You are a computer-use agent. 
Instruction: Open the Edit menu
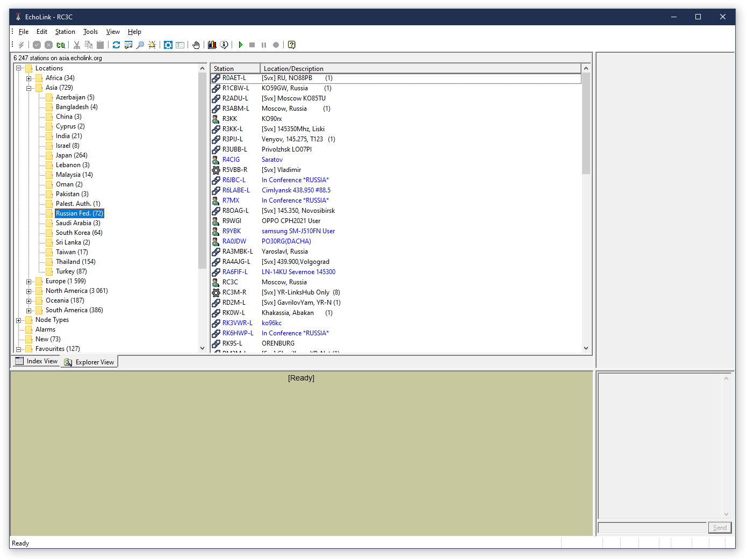pos(42,32)
